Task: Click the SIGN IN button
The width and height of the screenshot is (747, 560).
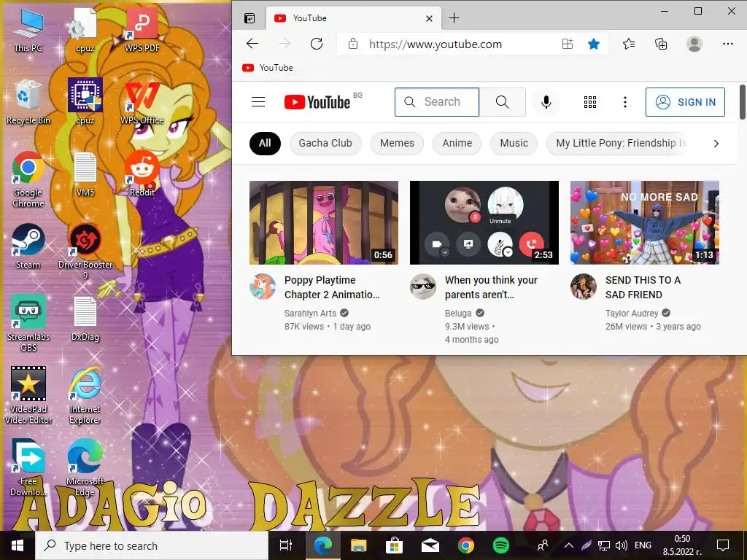Action: coord(685,102)
